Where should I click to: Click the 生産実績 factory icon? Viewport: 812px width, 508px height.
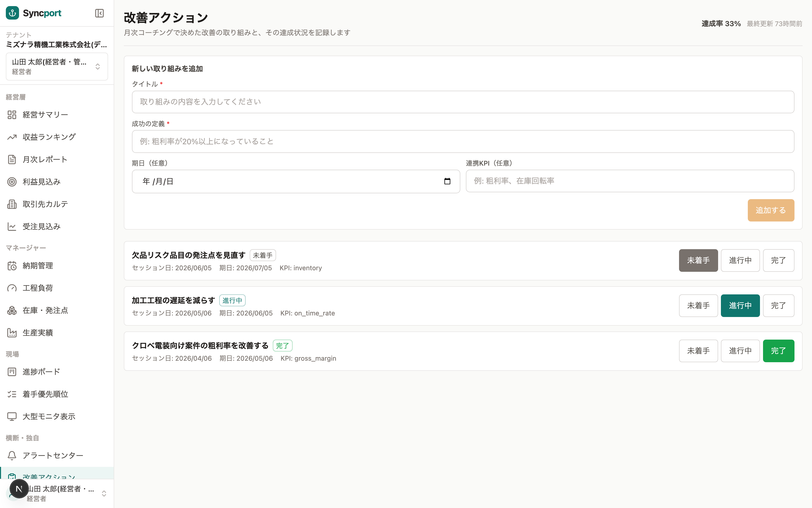[x=12, y=333]
